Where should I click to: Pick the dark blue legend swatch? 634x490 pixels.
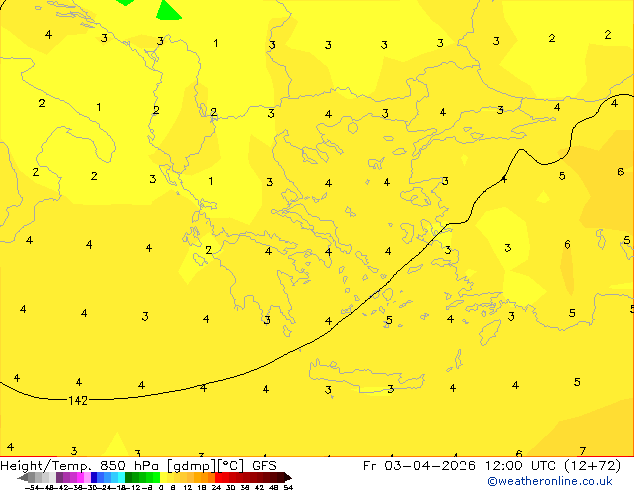point(94,477)
